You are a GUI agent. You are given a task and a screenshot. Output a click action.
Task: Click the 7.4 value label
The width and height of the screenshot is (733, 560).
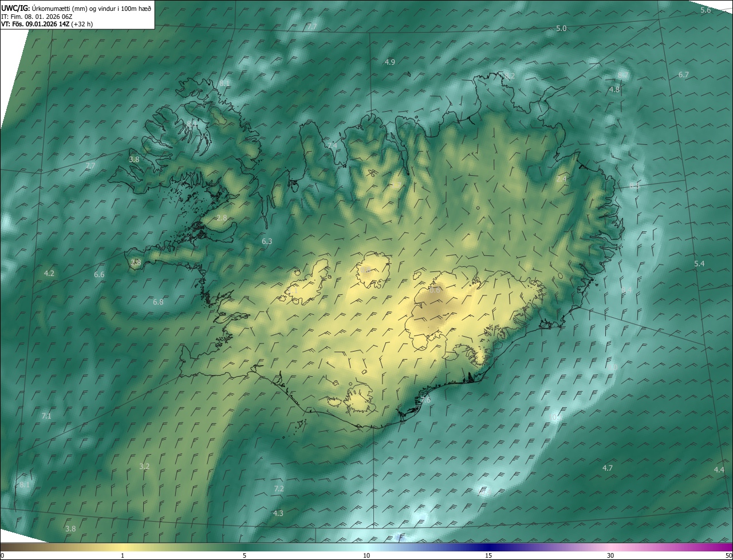click(x=332, y=146)
